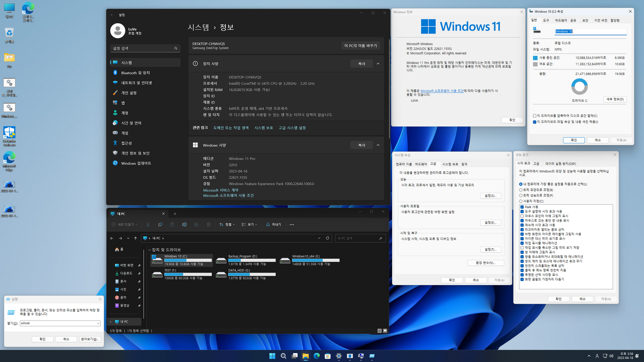Click the Share icon in File Explorer toolbar
Image resolution: width=644 pixels, height=362 pixels.
pyautogui.click(x=196, y=224)
